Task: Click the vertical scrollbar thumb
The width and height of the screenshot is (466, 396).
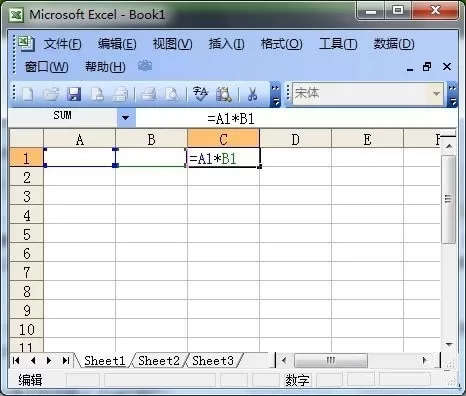Action: (x=449, y=199)
